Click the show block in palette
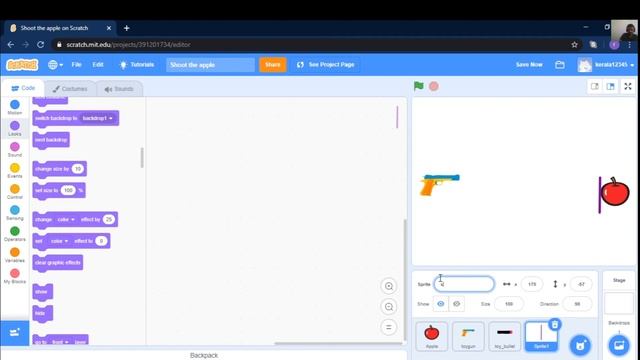The height and width of the screenshot is (360, 640). pos(42,292)
